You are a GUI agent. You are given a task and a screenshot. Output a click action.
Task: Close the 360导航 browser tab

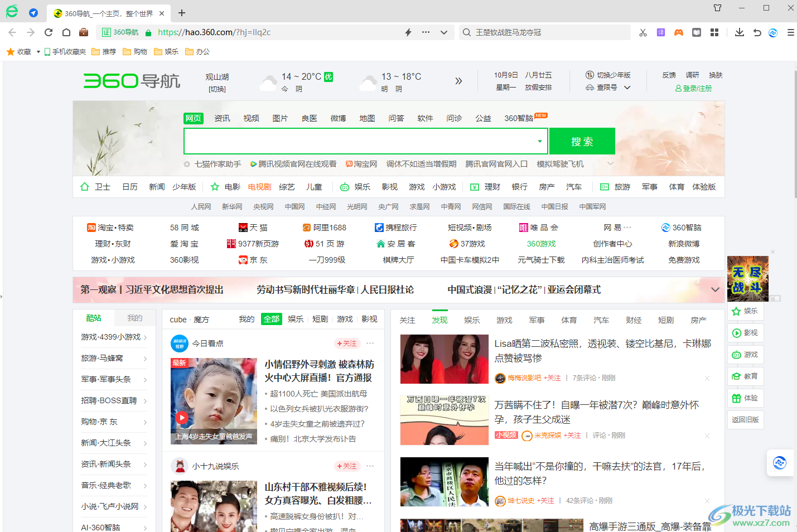click(162, 13)
